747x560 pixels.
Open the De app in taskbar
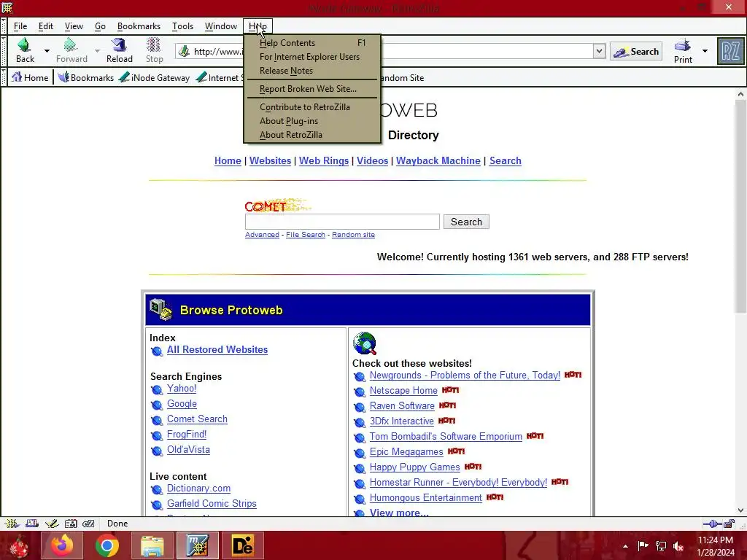tap(242, 545)
